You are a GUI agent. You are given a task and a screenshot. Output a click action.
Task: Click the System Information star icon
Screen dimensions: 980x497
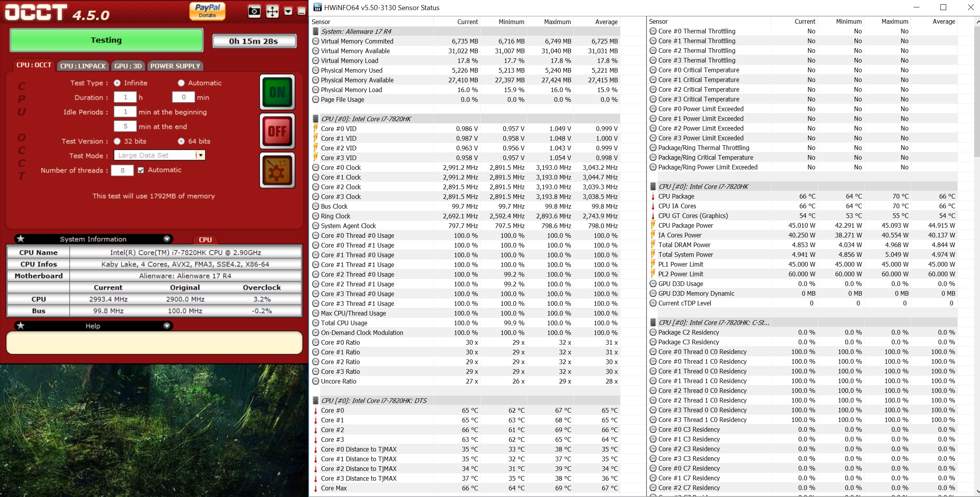click(21, 239)
